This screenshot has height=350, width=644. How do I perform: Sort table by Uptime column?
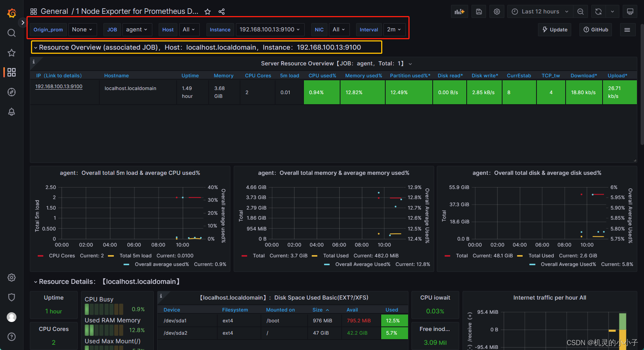click(x=190, y=75)
